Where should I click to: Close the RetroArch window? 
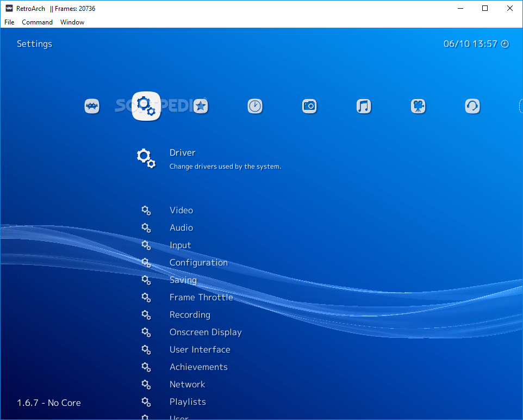click(x=509, y=8)
